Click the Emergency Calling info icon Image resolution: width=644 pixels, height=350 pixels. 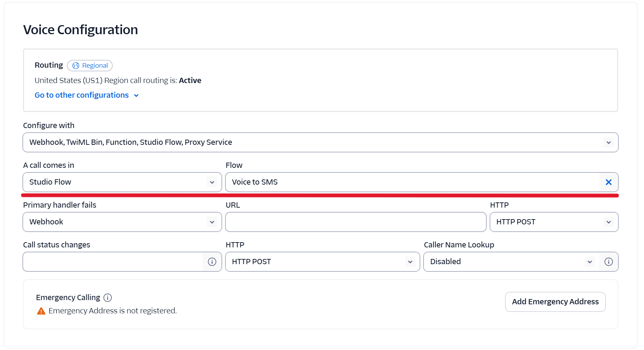point(108,298)
